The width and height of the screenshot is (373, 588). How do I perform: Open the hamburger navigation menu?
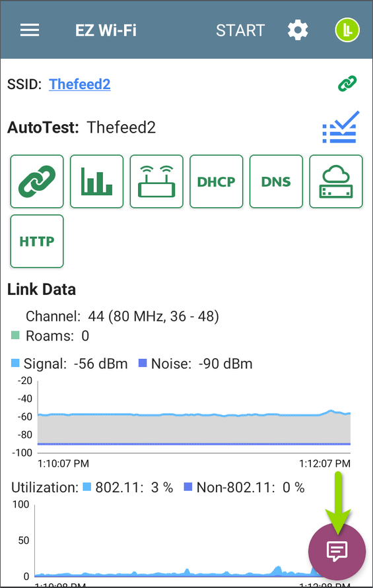pos(30,30)
